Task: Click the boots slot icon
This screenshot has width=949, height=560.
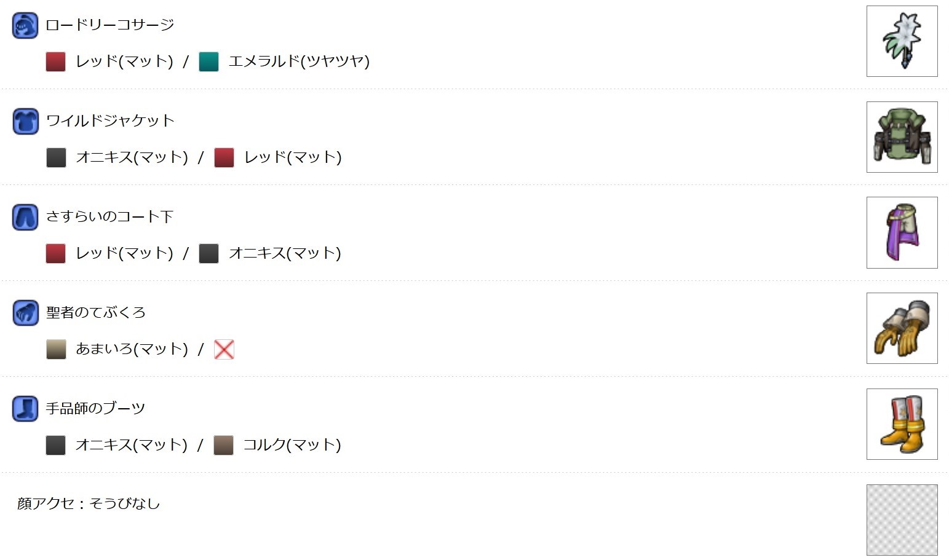Action: point(25,409)
